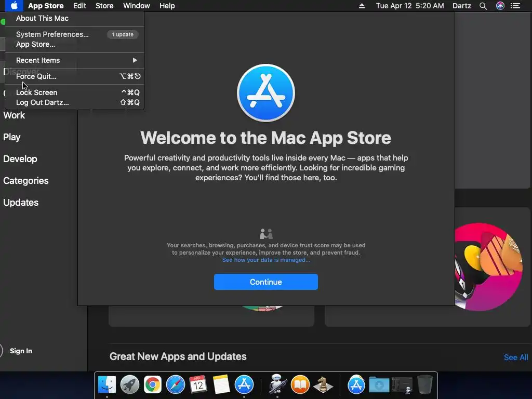Click App Store icon right of Chess
The height and width of the screenshot is (399, 532).
(x=356, y=385)
